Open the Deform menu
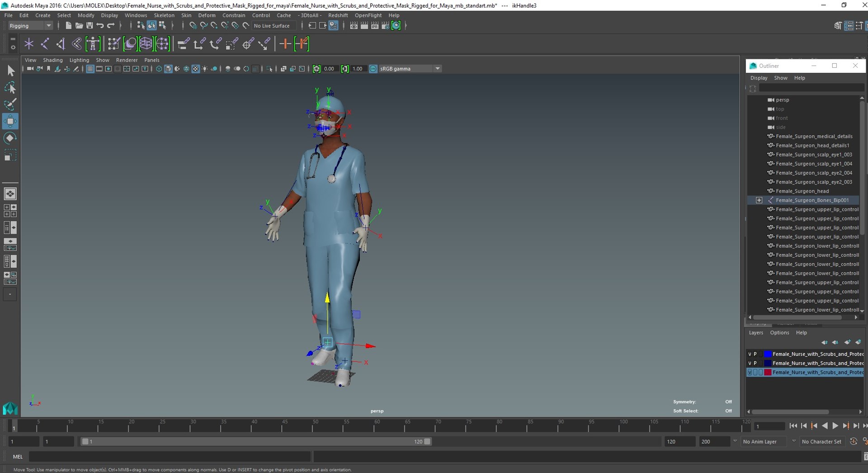The width and height of the screenshot is (868, 473). tap(207, 15)
